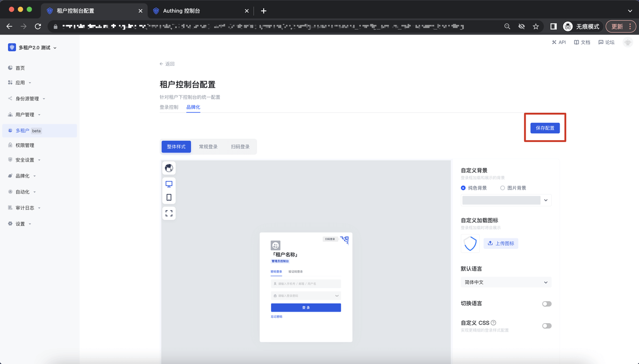The width and height of the screenshot is (639, 364).
Task: Select 纯色背景 radio option
Action: pos(463,188)
